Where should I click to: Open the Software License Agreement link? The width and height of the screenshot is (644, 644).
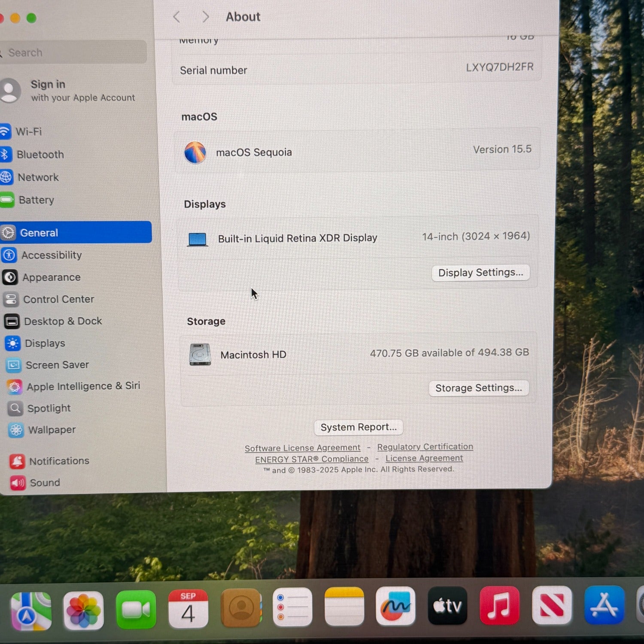pos(302,448)
